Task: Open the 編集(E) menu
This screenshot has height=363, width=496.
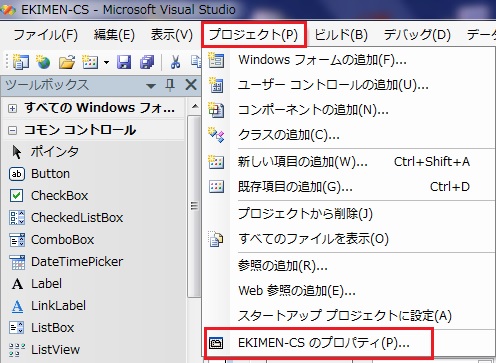Action: coord(114,35)
